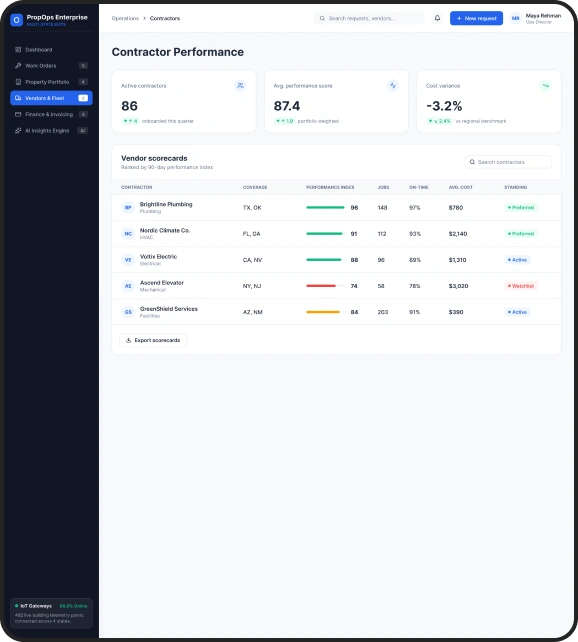The height and width of the screenshot is (642, 578).
Task: Click the New request button
Action: click(476, 18)
